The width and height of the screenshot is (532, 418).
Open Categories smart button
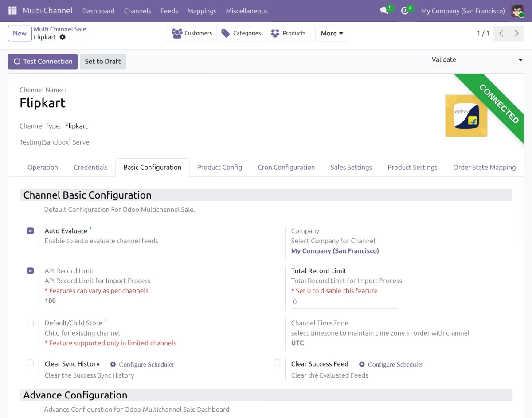[242, 33]
